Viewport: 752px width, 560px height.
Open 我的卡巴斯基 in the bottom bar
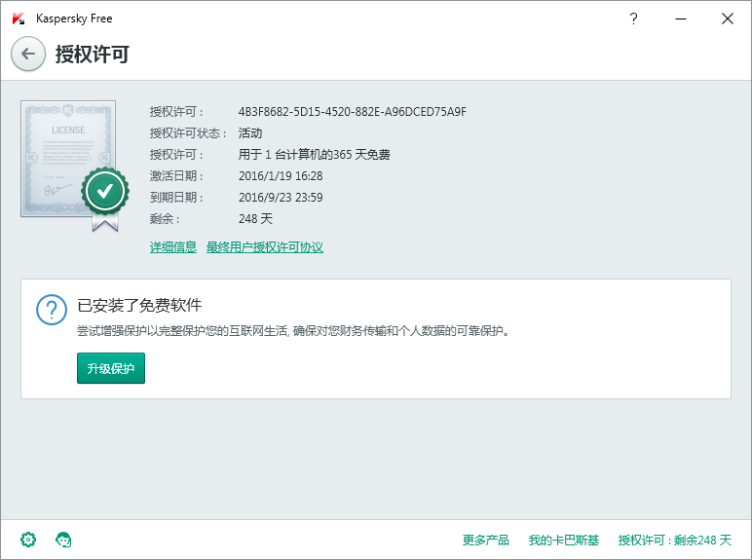pyautogui.click(x=564, y=541)
